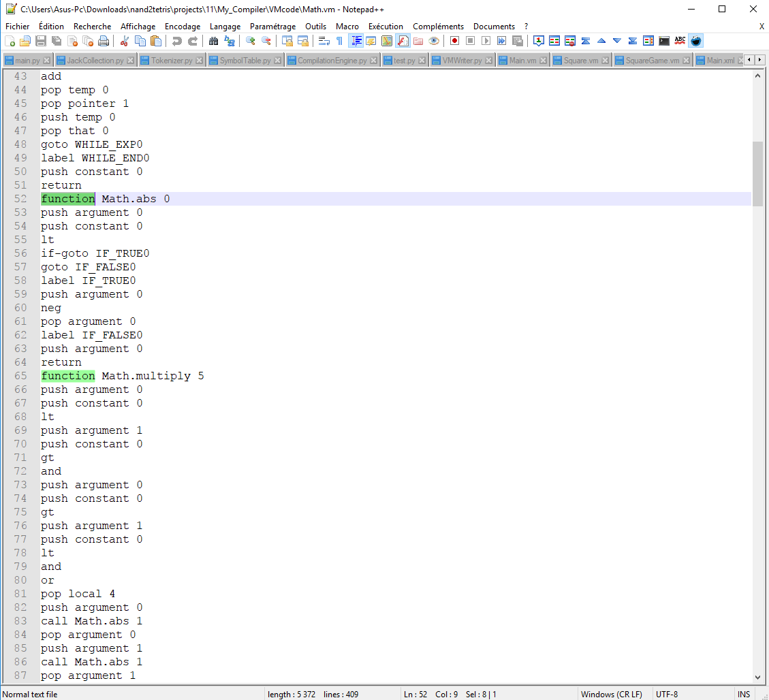Click the Cut scissors icon
This screenshot has width=769, height=700.
pyautogui.click(x=124, y=41)
